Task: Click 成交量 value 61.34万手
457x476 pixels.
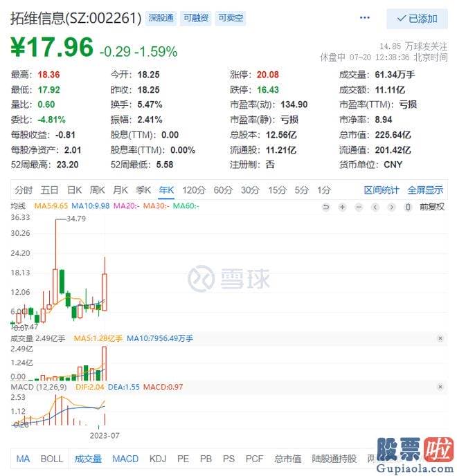Action: 395,75
